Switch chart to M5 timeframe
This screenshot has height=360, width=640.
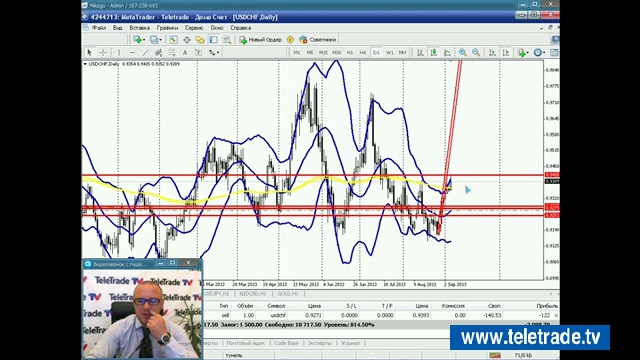310,52
